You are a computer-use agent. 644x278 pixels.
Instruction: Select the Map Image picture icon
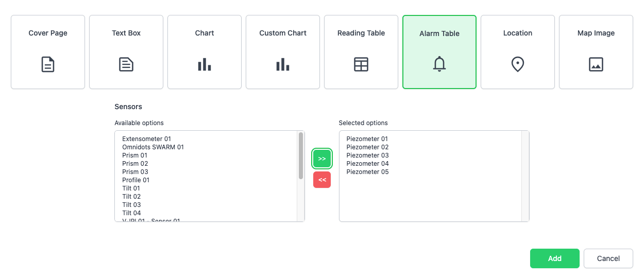tap(596, 64)
